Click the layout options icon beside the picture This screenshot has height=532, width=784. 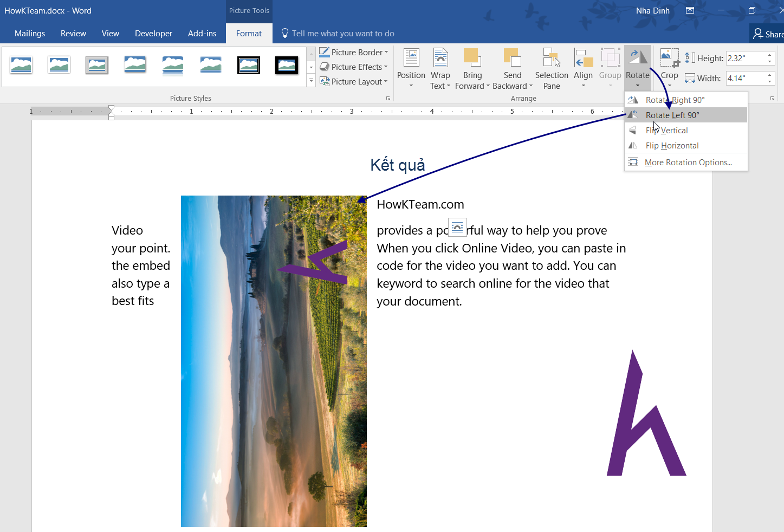coord(457,227)
